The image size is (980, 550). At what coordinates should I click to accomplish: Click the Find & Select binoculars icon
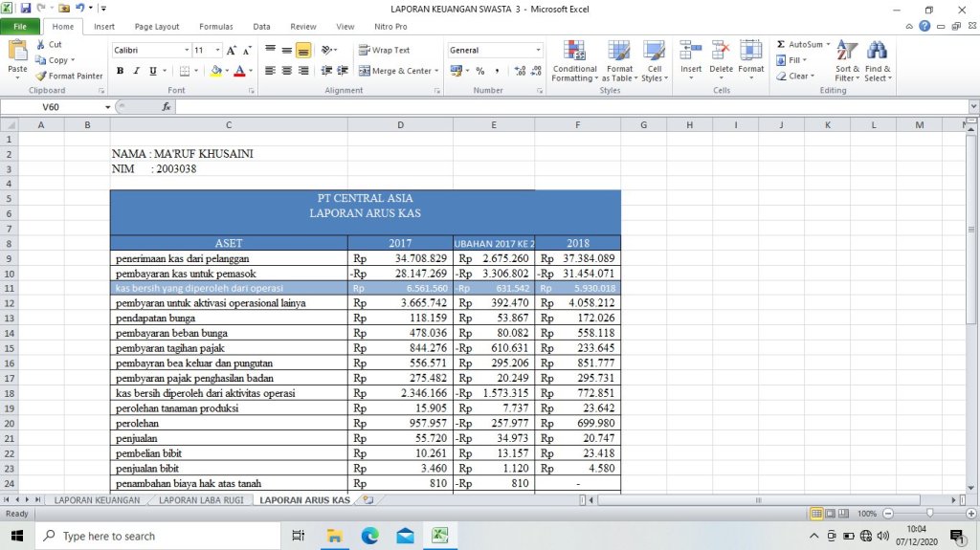click(x=877, y=52)
